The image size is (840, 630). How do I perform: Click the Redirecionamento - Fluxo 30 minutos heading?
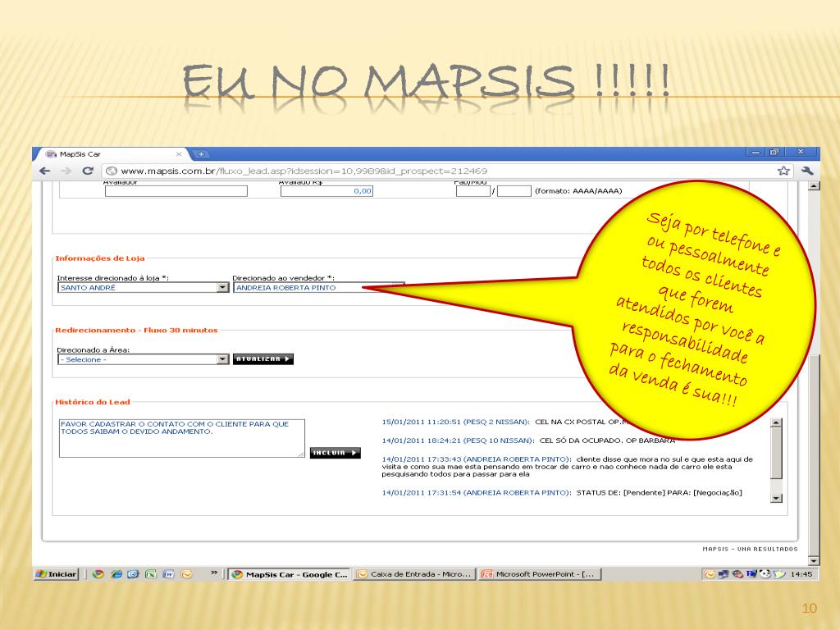[137, 330]
